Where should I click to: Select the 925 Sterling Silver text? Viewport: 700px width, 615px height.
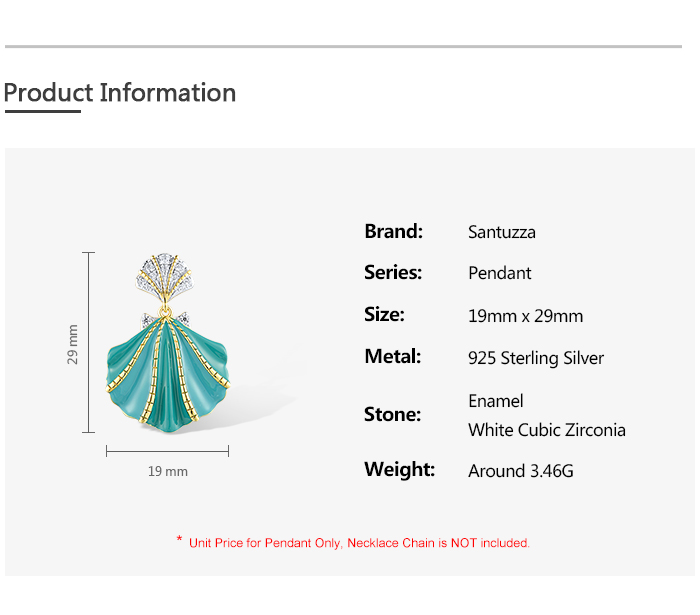pyautogui.click(x=536, y=358)
